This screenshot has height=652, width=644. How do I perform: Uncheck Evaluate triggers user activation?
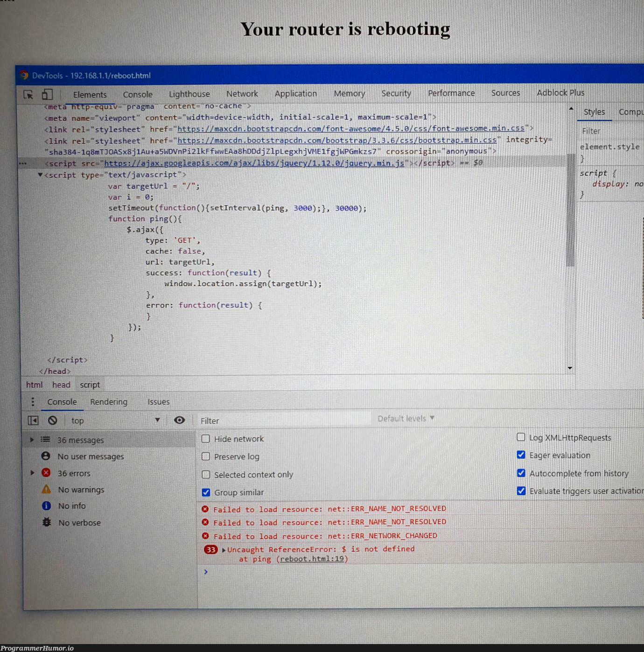tap(521, 491)
